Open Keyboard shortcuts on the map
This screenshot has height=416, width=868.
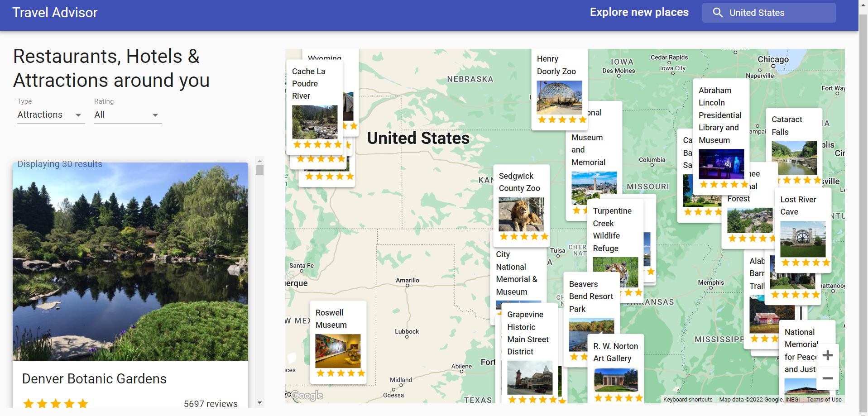tap(687, 399)
